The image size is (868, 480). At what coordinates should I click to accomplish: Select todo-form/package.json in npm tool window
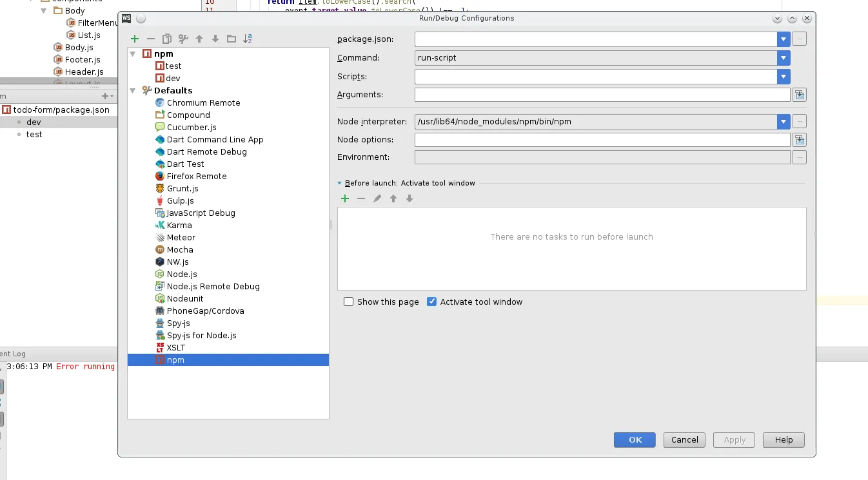(x=55, y=110)
